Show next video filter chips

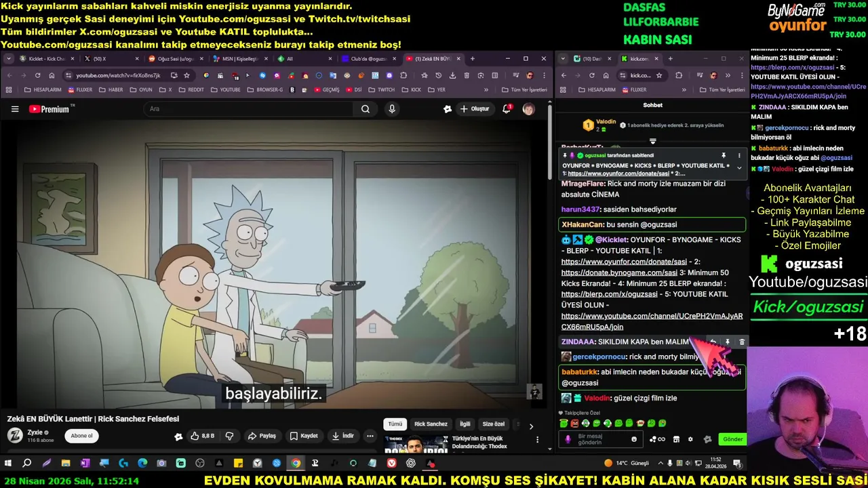tap(531, 426)
